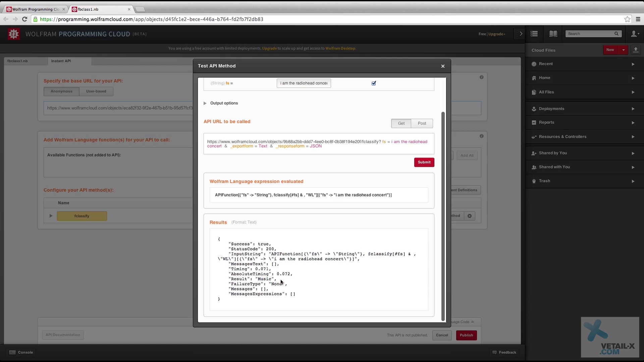
Task: Click the magnifier icon in Search box
Action: tap(616, 34)
